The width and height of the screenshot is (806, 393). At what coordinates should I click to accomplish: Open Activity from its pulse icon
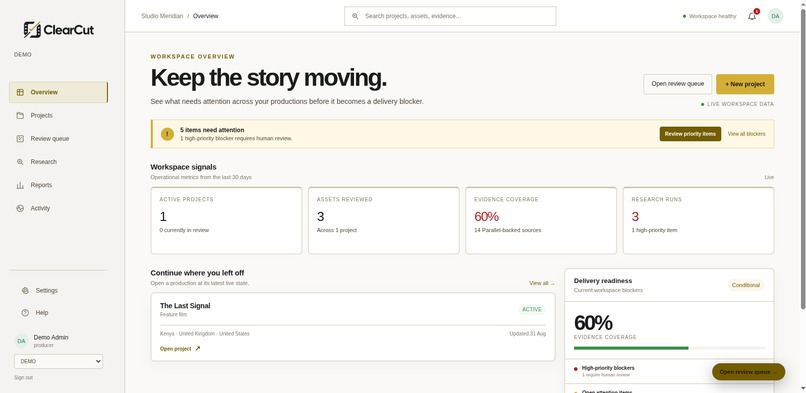click(20, 208)
